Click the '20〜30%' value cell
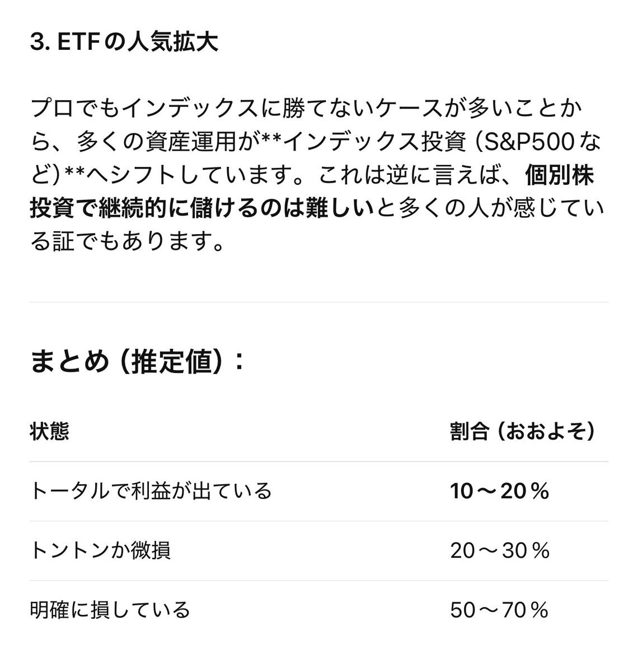The image size is (638, 672). tap(500, 550)
